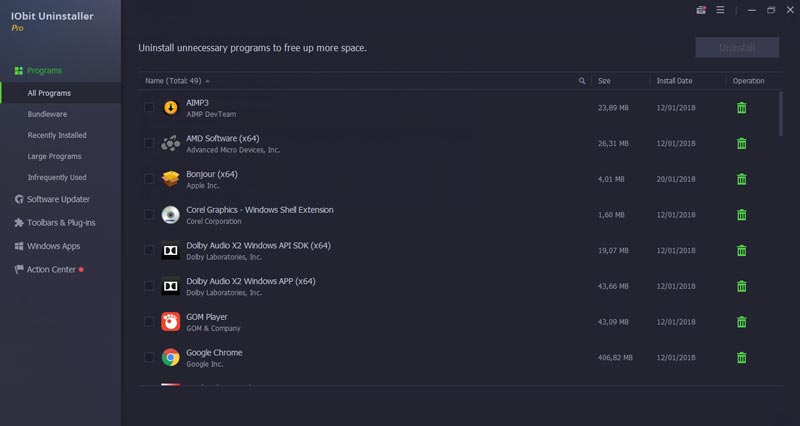Screen dimensions: 800x426
Task: Click the Operation column header
Action: (748, 81)
